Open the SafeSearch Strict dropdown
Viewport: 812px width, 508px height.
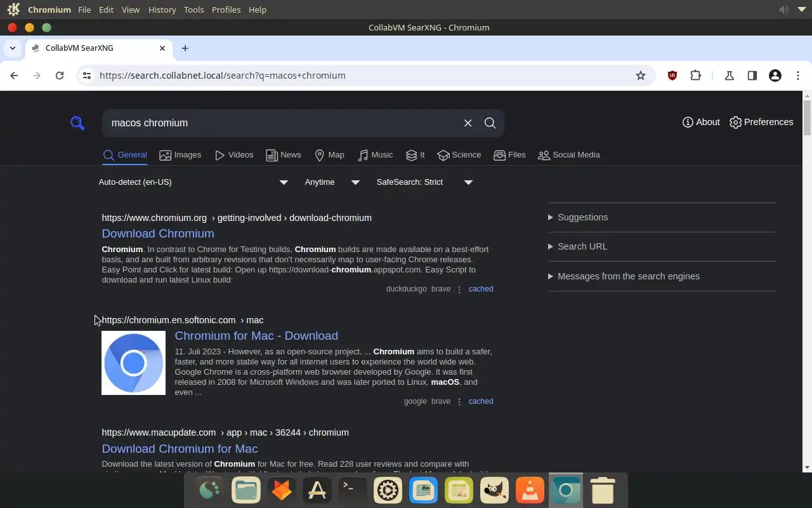pos(424,182)
